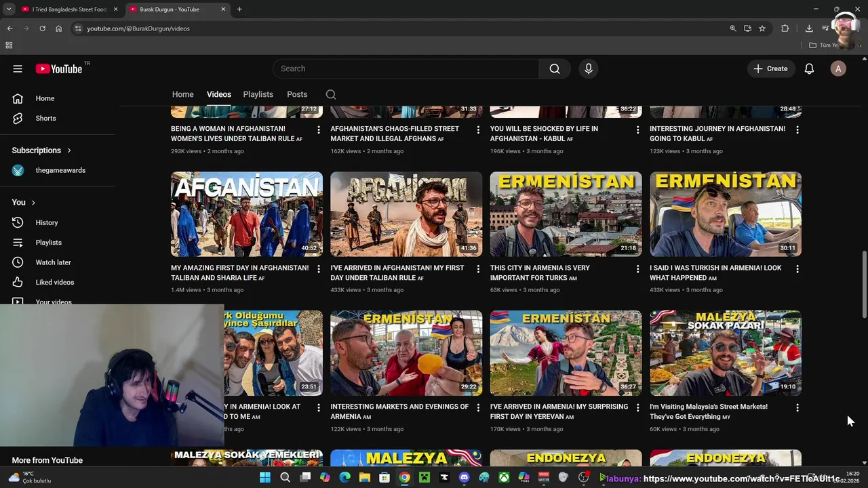Switch to the Playlists channel tab
868x488 pixels.
[258, 94]
